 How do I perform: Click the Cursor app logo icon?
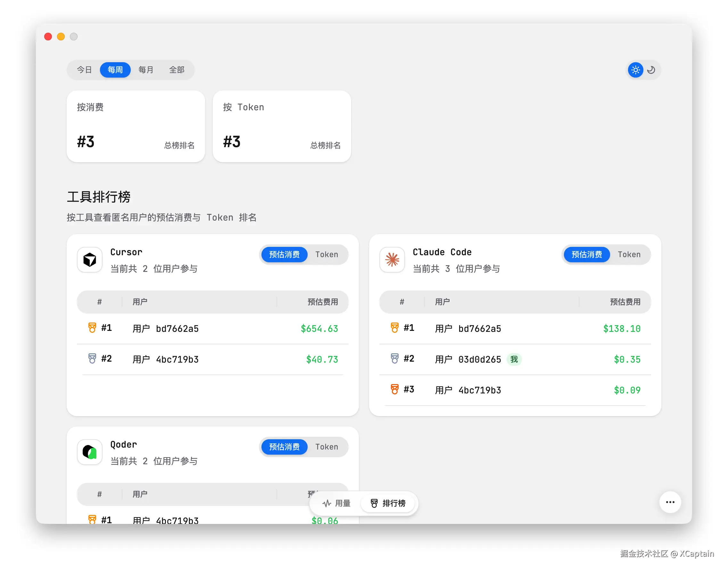[x=90, y=259]
